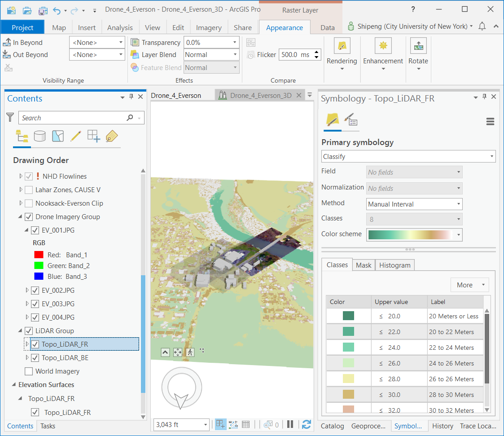Click the Rendering icon in ribbon
This screenshot has width=504, height=436.
342,46
